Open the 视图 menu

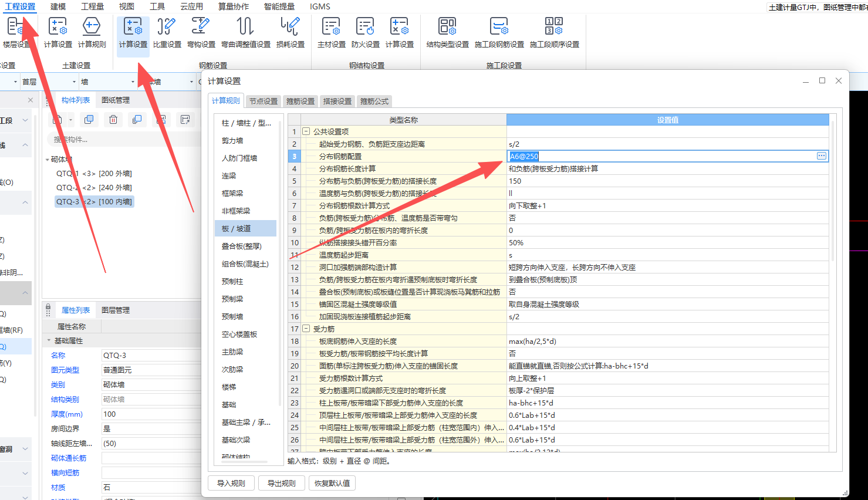(x=126, y=6)
